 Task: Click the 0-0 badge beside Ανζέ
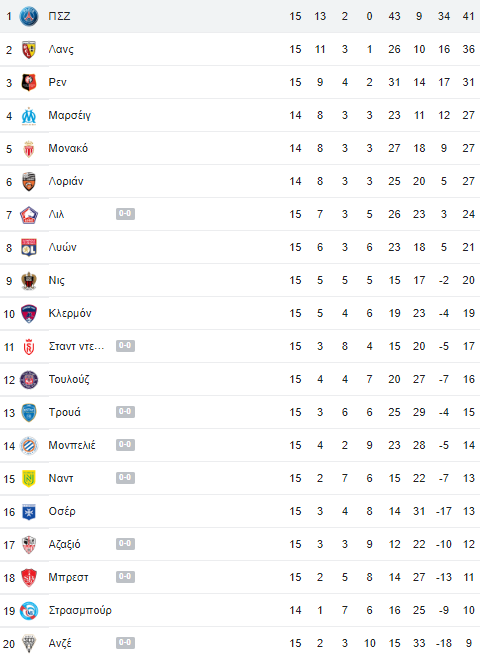(125, 643)
